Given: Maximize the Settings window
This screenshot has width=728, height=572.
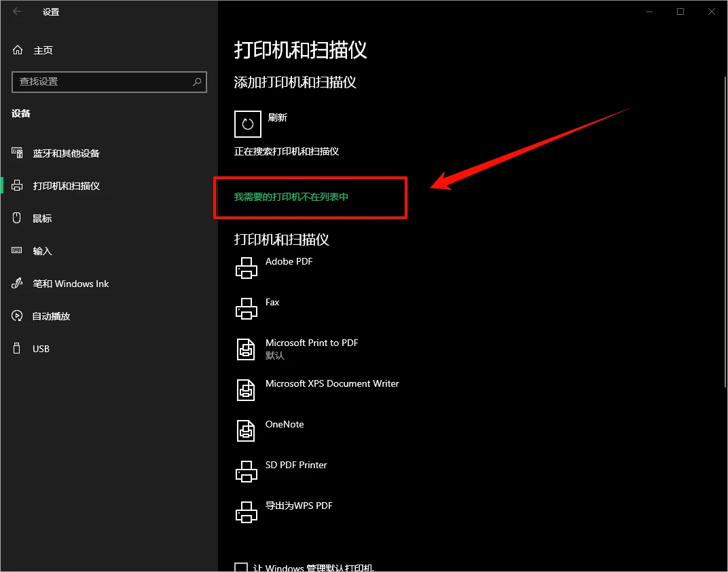Looking at the screenshot, I should click(680, 12).
